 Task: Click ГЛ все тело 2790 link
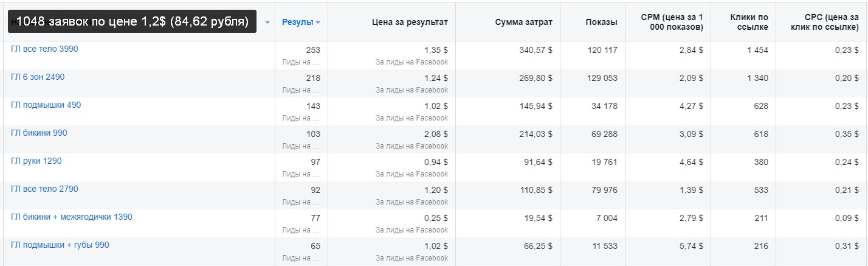pos(44,189)
